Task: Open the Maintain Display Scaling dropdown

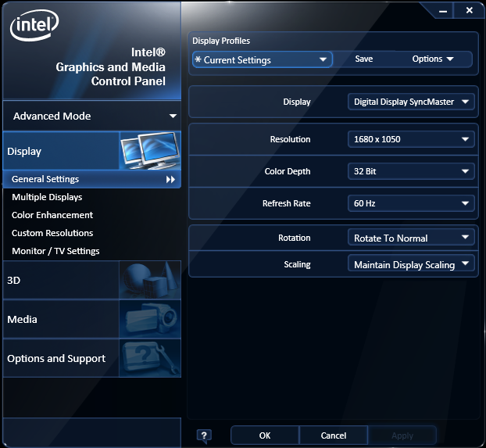Action: [x=411, y=263]
